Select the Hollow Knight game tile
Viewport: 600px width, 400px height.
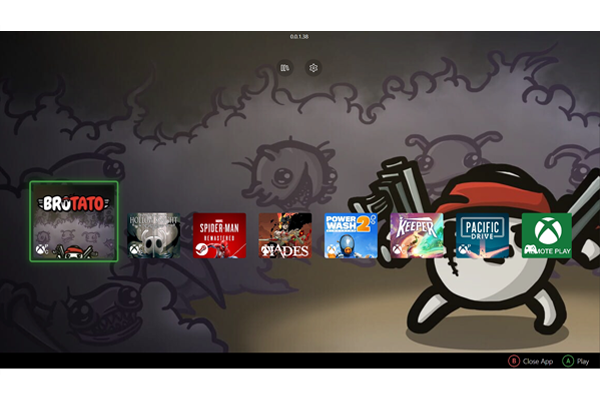tap(154, 236)
